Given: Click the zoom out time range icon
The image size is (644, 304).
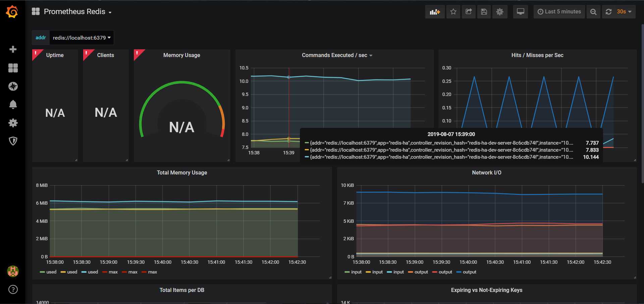Looking at the screenshot, I should point(593,12).
